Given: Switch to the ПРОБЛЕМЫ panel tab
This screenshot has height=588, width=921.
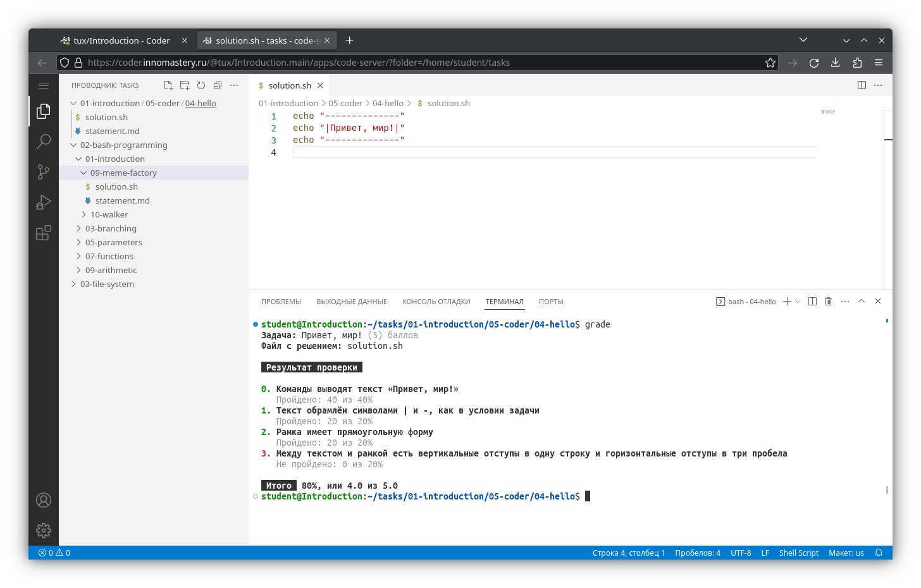Looking at the screenshot, I should point(281,302).
